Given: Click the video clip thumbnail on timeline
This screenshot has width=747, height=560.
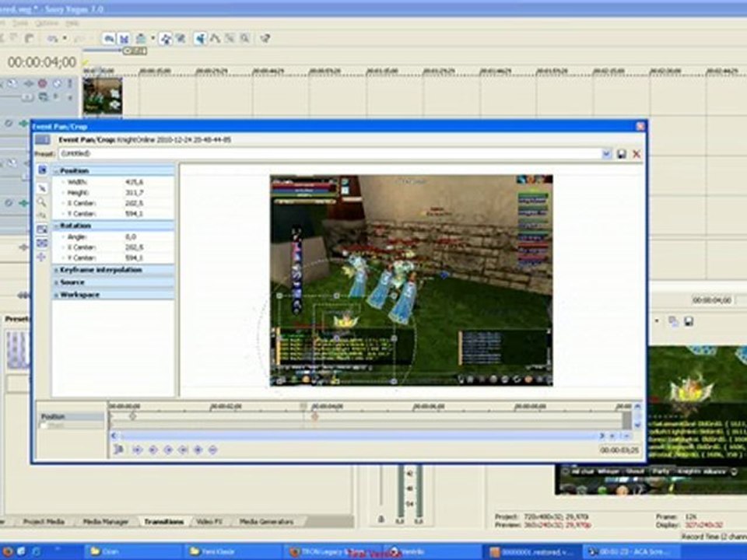Looking at the screenshot, I should tap(103, 96).
